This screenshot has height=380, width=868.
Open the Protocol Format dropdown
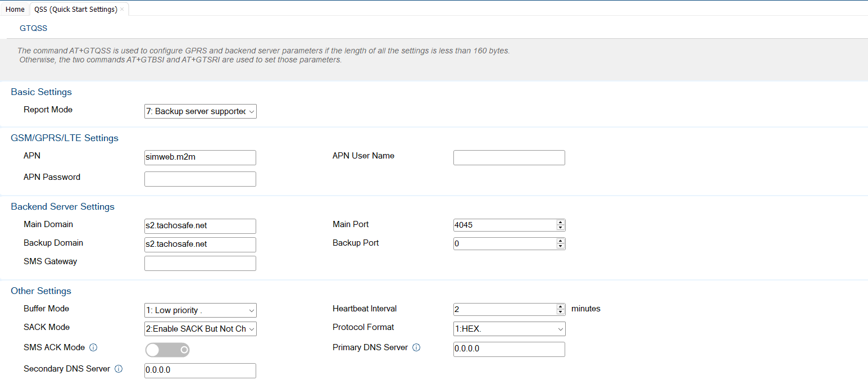point(510,329)
